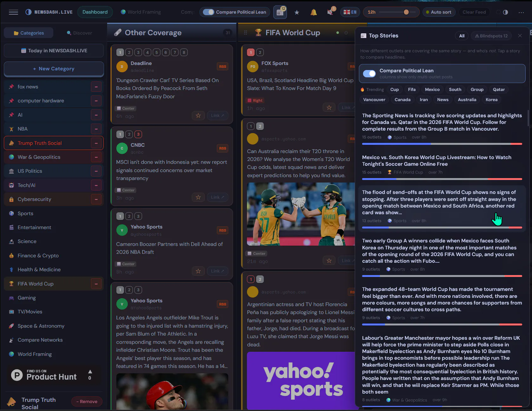Remove the Cybersecurity category with its minus button
Viewport: 532px width, 411px height.
pyautogui.click(x=96, y=199)
